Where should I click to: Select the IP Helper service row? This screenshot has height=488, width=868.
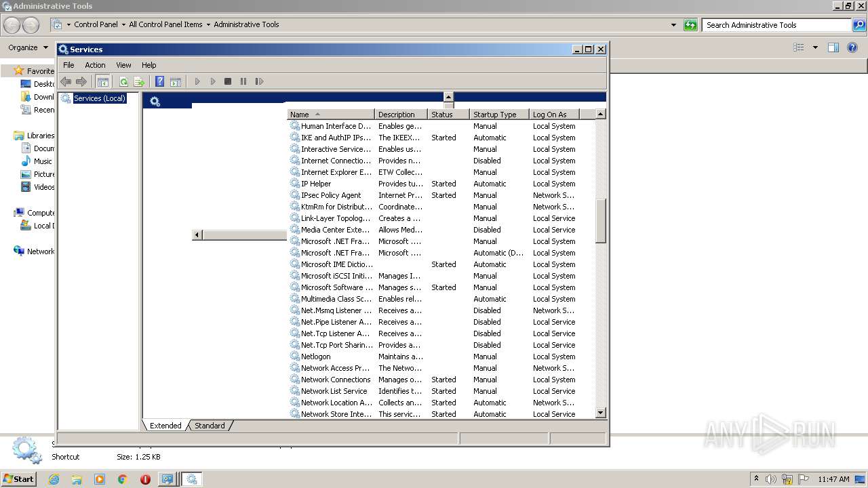[x=441, y=184]
